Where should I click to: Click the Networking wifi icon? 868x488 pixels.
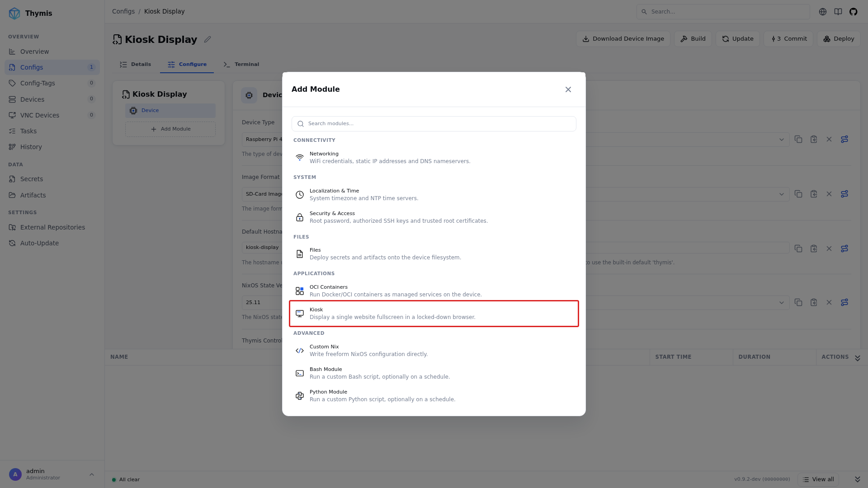[300, 157]
